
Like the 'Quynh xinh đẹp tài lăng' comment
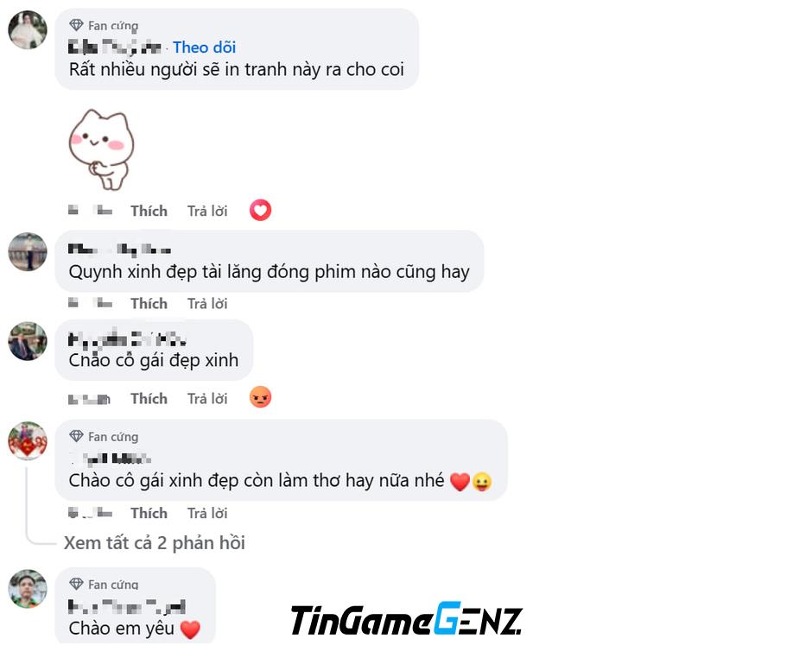[149, 303]
